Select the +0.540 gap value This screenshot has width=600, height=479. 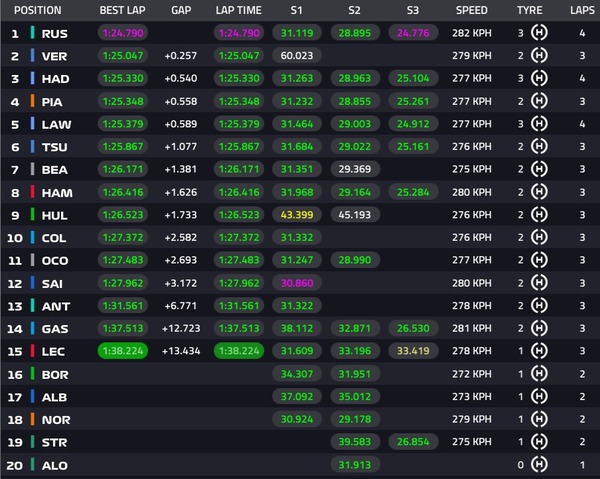tap(181, 78)
